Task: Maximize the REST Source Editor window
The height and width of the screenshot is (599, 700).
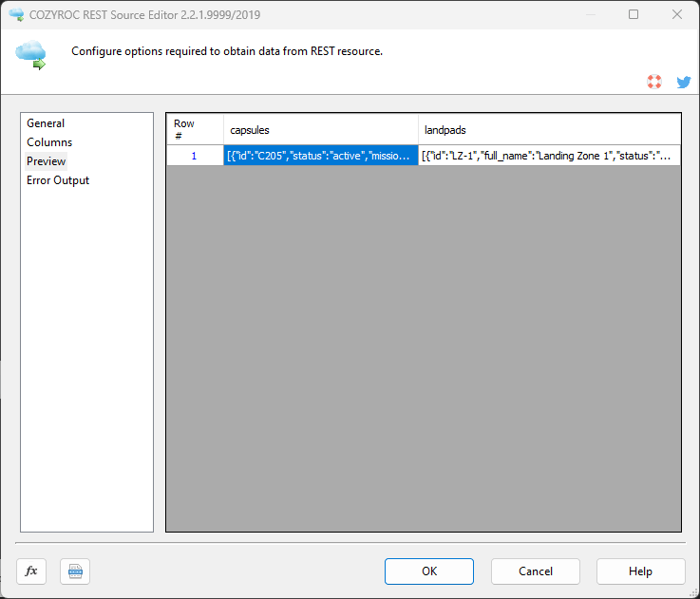Action: [634, 14]
